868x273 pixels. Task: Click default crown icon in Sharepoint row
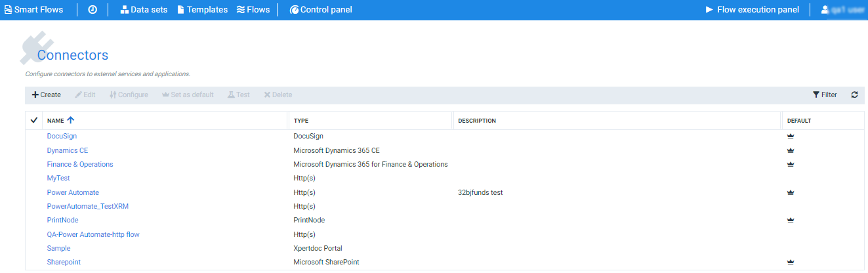pyautogui.click(x=791, y=262)
